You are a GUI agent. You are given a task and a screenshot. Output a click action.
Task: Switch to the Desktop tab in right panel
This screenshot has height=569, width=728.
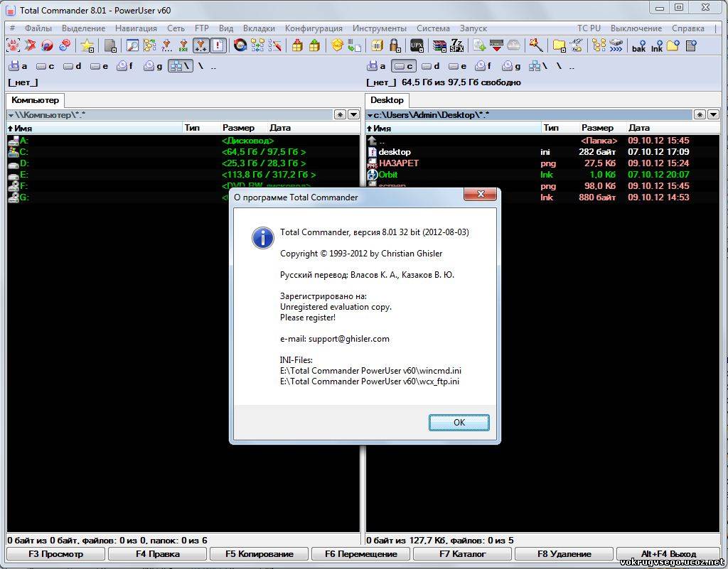point(387,100)
